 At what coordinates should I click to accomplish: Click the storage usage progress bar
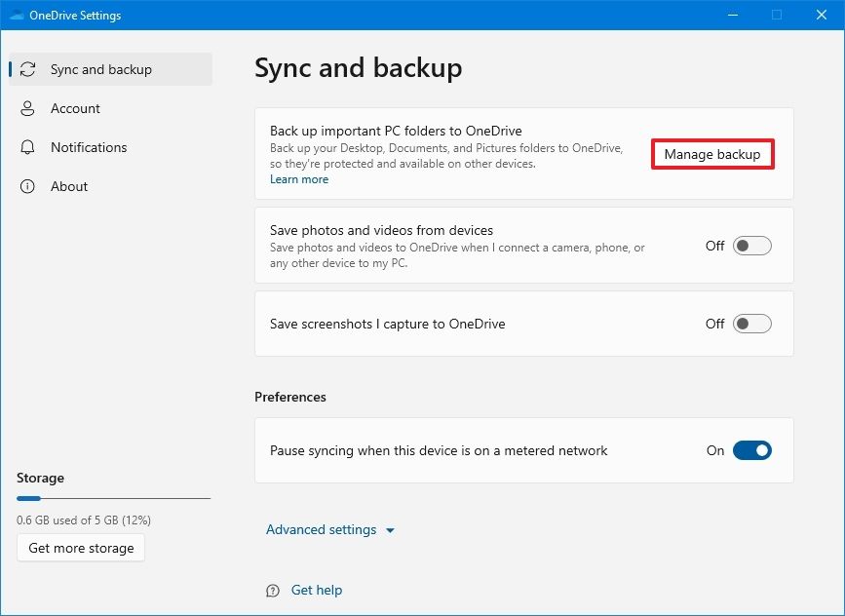113,499
